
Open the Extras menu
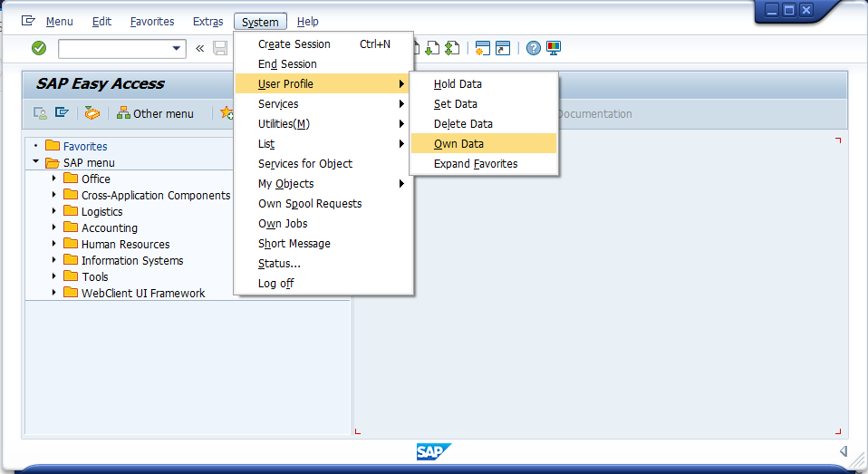click(x=208, y=22)
